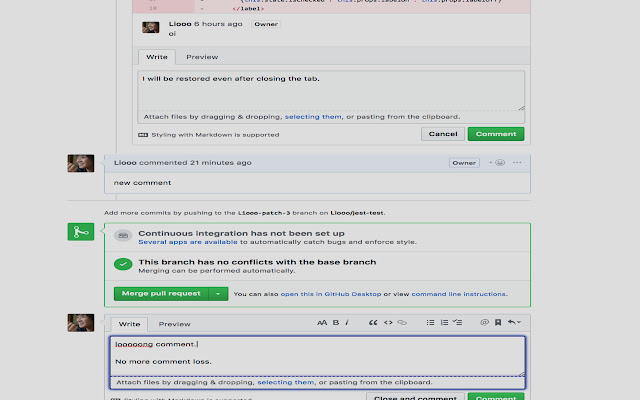Click Liooo avatar beside 'new comment' header
The width and height of the screenshot is (640, 400).
pyautogui.click(x=81, y=163)
